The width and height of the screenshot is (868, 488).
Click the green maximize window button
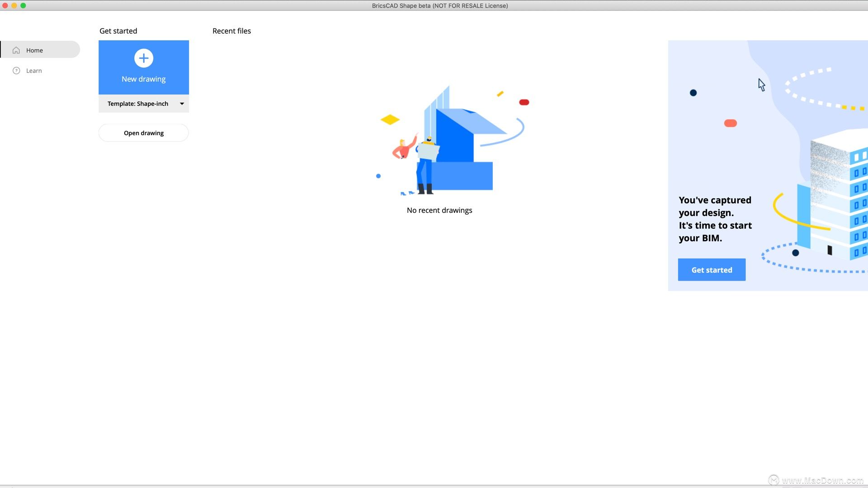click(x=23, y=5)
